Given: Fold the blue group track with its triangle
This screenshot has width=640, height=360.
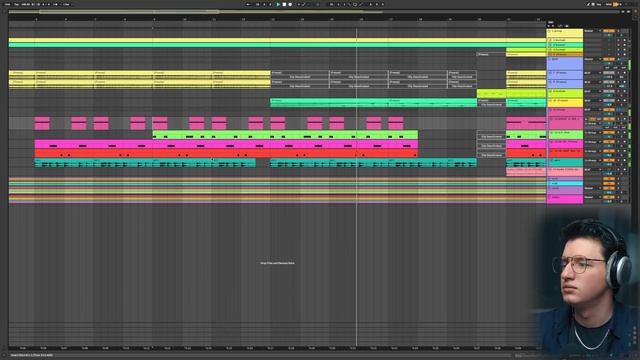Looking at the screenshot, I should [x=549, y=60].
